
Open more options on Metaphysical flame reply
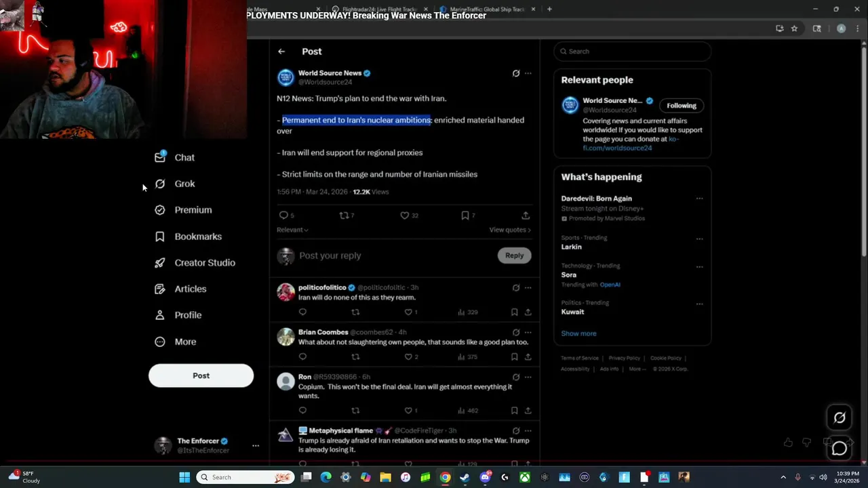528,431
